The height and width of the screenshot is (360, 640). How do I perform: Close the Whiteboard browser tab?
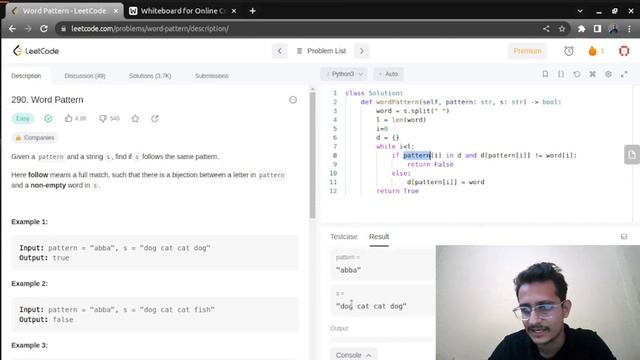pyautogui.click(x=234, y=11)
